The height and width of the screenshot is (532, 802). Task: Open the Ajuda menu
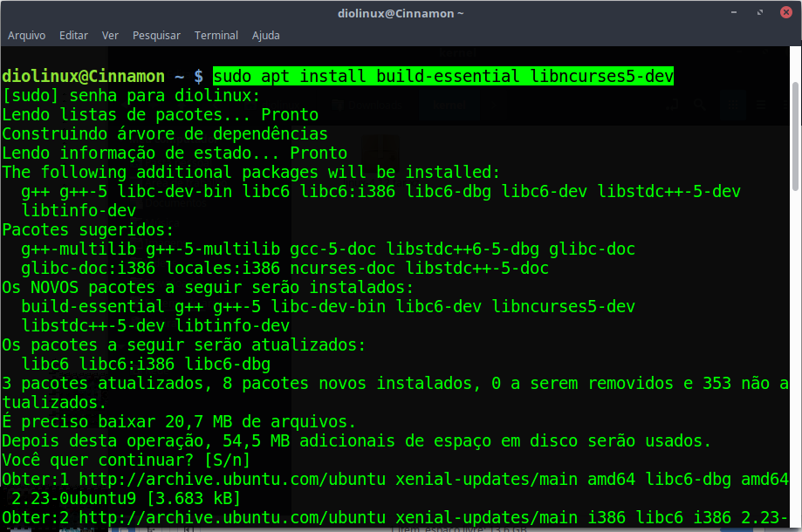(x=266, y=35)
